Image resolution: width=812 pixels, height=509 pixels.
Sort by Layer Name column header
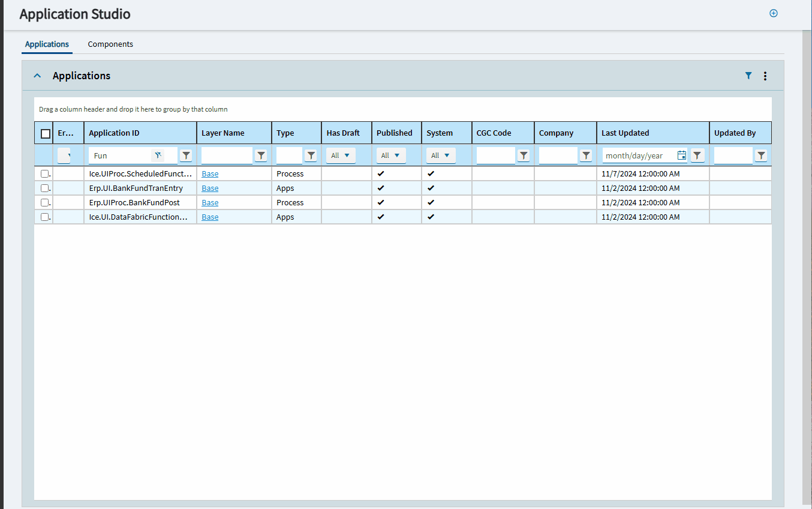234,133
